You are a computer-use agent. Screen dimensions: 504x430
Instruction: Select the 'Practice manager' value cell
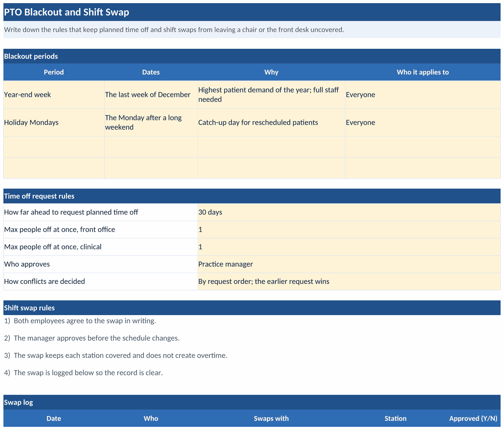pyautogui.click(x=349, y=264)
